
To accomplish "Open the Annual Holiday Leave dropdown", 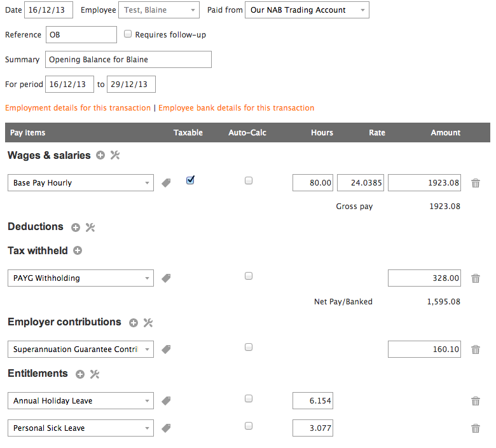I will pos(81,401).
